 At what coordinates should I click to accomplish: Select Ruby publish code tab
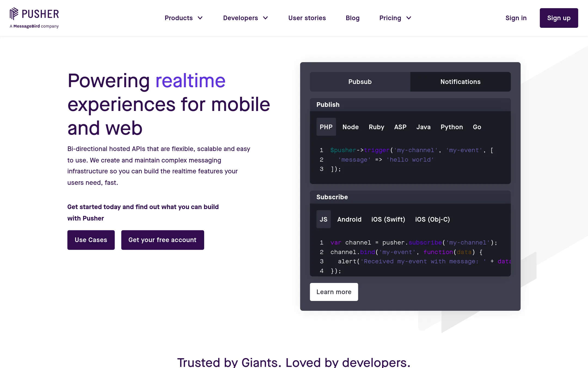pyautogui.click(x=376, y=127)
